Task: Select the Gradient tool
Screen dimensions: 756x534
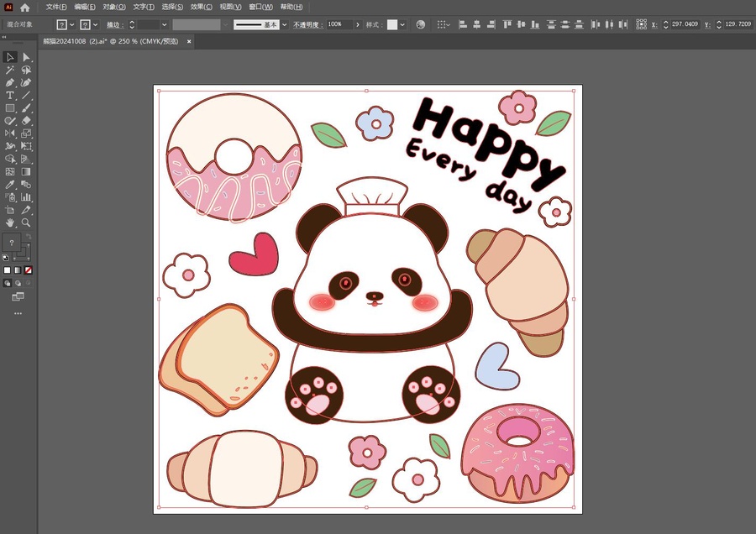Action: pos(27,171)
